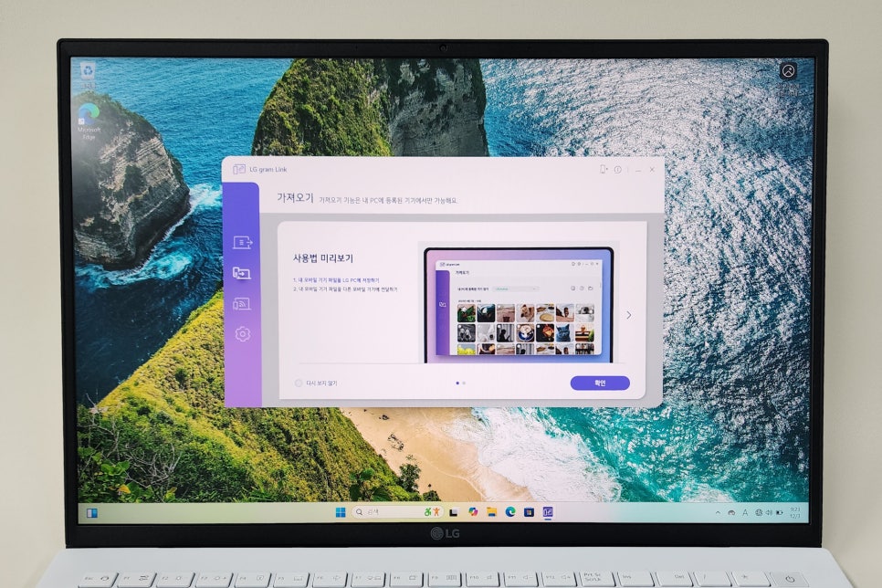The height and width of the screenshot is (588, 882).
Task: Confirm with the 확인 button
Action: (600, 383)
